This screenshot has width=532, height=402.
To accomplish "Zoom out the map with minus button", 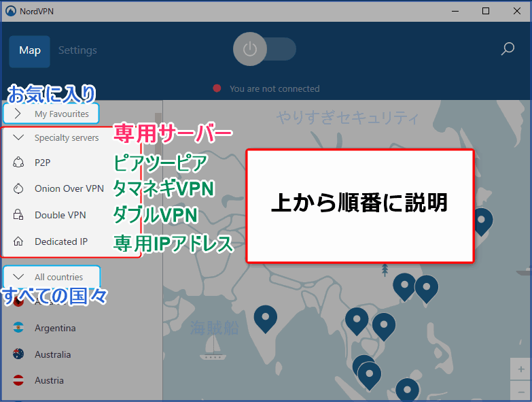I will click(x=521, y=392).
